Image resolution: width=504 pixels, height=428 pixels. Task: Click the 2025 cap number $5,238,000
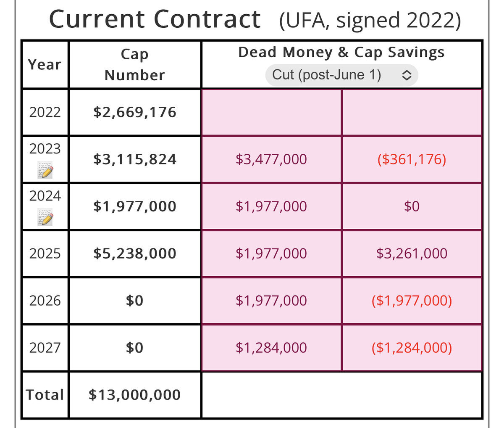[135, 254]
